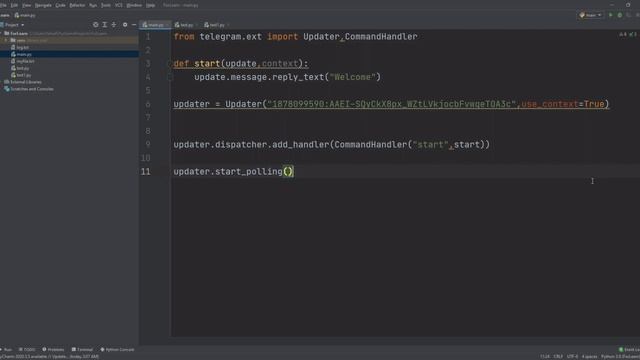Click CommandHandler in the import line
The height and width of the screenshot is (360, 640).
coord(381,37)
